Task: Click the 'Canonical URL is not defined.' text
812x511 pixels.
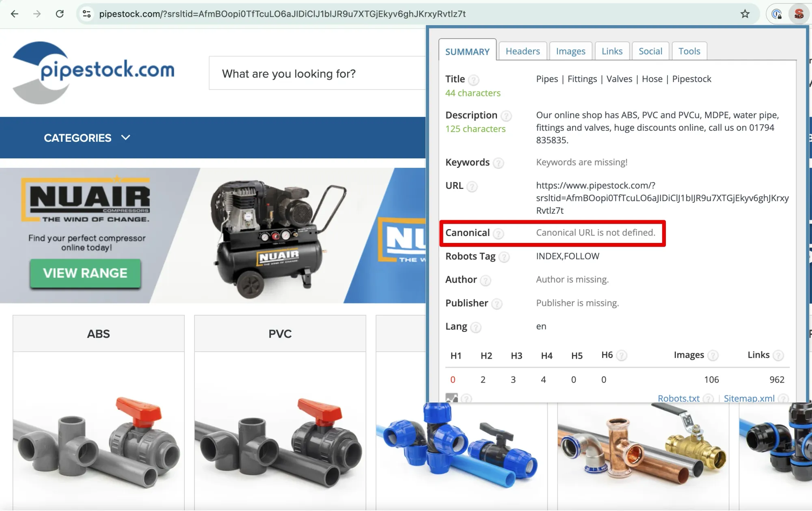Action: coord(596,232)
